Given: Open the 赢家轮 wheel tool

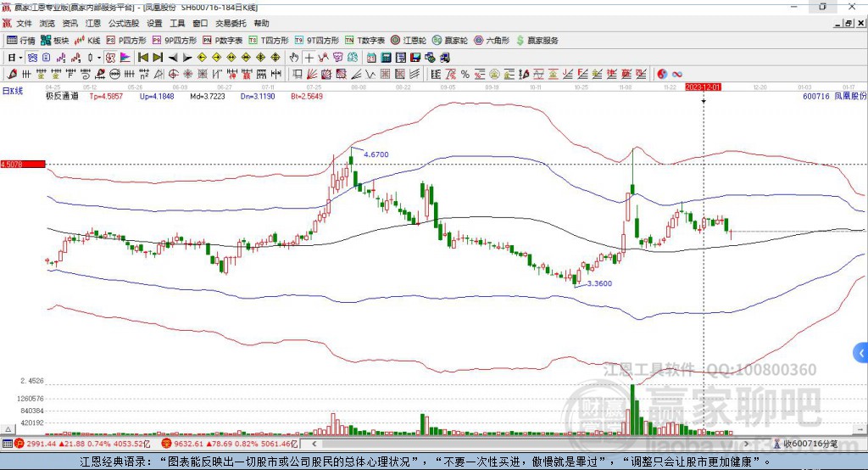Looking at the screenshot, I should (450, 41).
